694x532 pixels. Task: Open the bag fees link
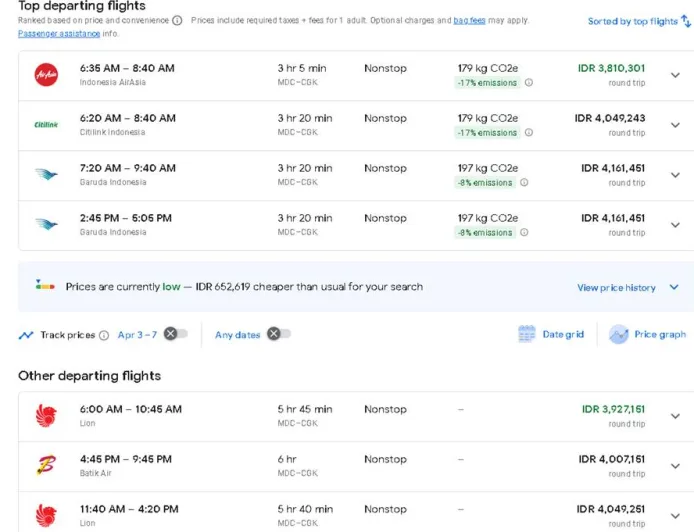[469, 20]
